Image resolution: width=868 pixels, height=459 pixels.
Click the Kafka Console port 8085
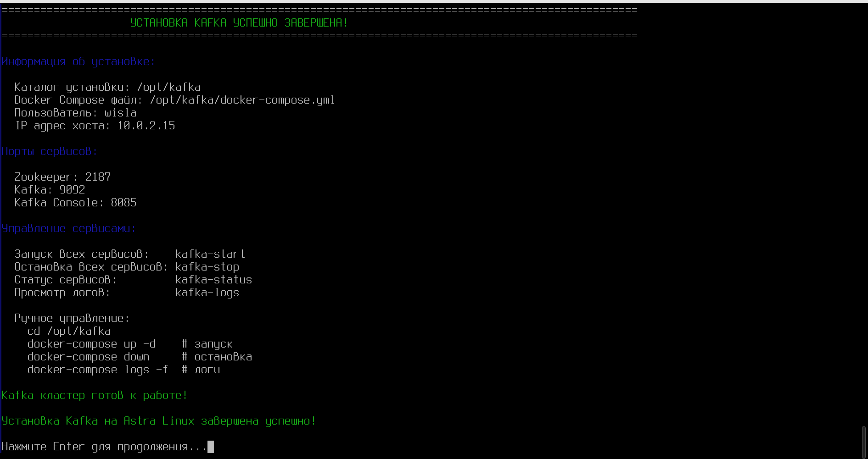click(x=123, y=203)
